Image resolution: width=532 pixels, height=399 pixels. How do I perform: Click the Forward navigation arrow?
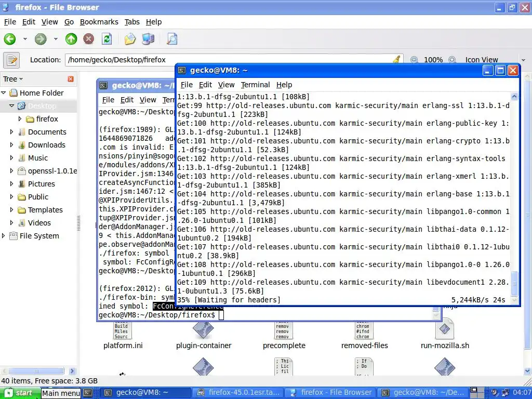41,39
